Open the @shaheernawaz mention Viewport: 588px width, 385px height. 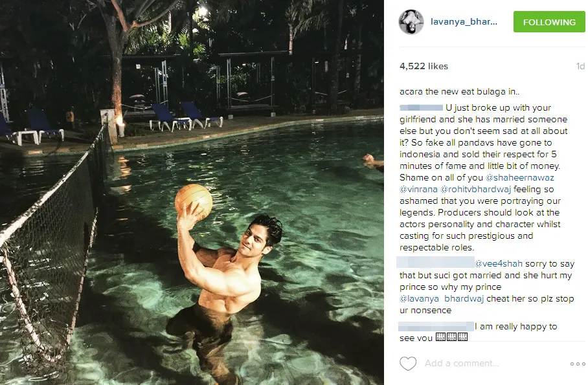point(520,177)
